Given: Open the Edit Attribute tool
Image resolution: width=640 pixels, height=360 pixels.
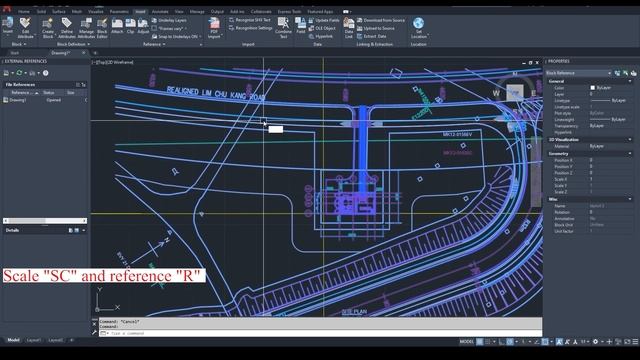Looking at the screenshot, I should (x=25, y=28).
